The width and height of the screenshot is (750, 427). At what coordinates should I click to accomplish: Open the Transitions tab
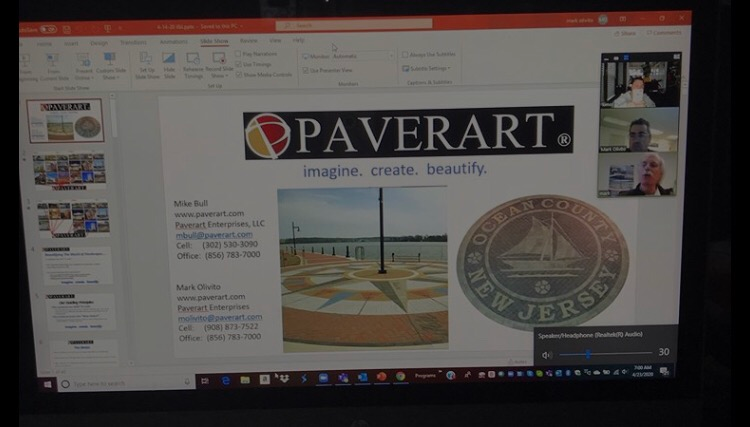pyautogui.click(x=133, y=42)
